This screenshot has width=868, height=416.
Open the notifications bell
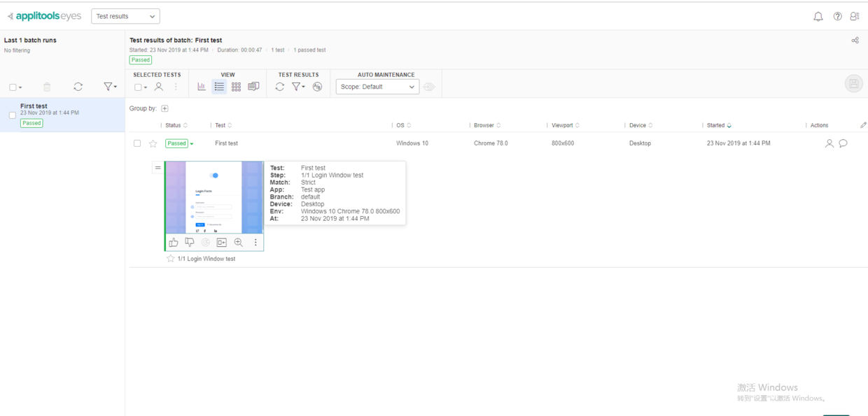coord(818,16)
